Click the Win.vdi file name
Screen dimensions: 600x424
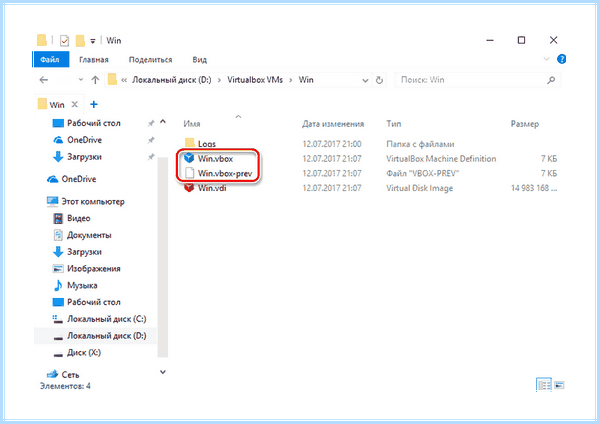(x=212, y=188)
